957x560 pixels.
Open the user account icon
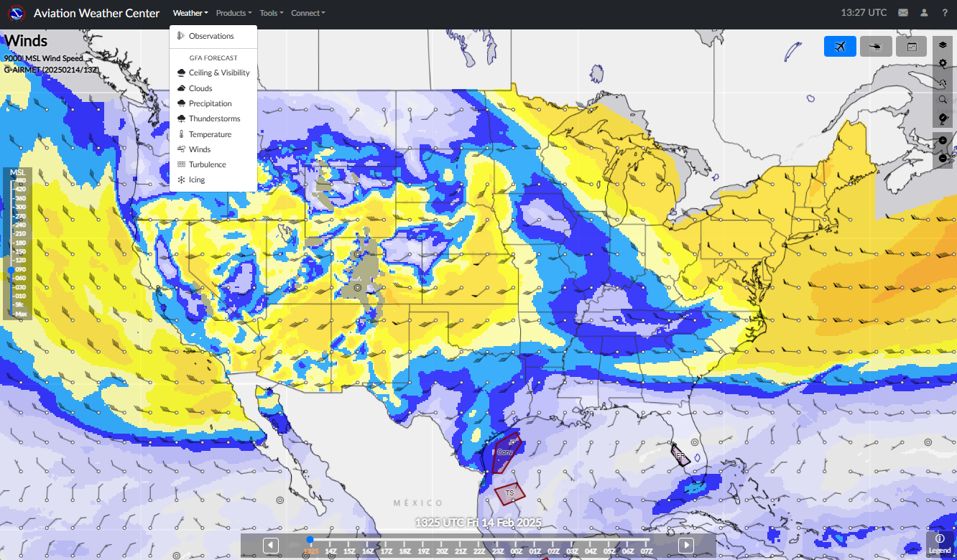point(924,13)
